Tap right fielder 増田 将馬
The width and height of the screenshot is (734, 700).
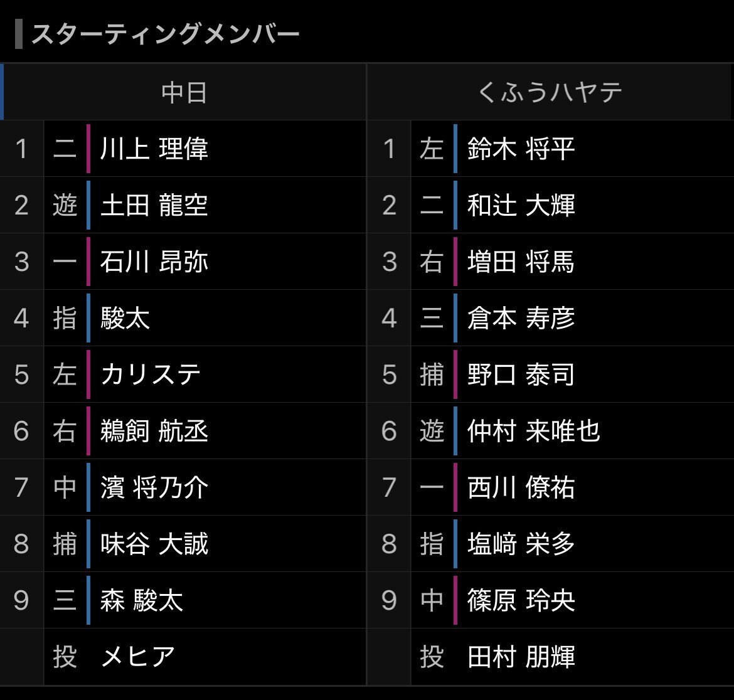tap(521, 262)
